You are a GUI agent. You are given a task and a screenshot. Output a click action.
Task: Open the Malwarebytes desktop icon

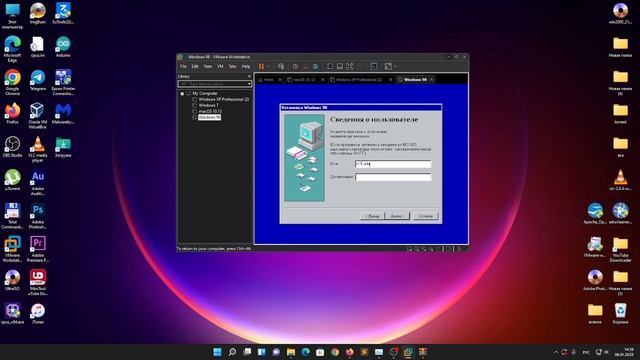63,113
